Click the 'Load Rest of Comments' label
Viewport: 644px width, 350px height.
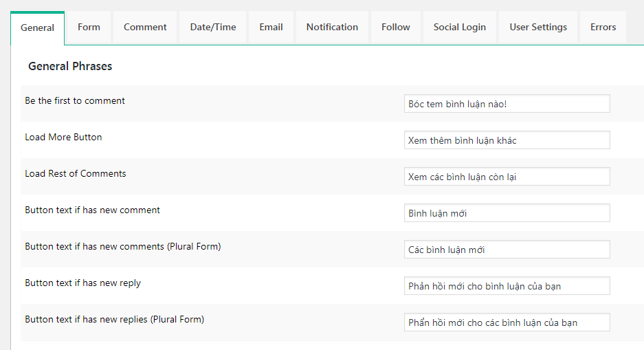(76, 174)
